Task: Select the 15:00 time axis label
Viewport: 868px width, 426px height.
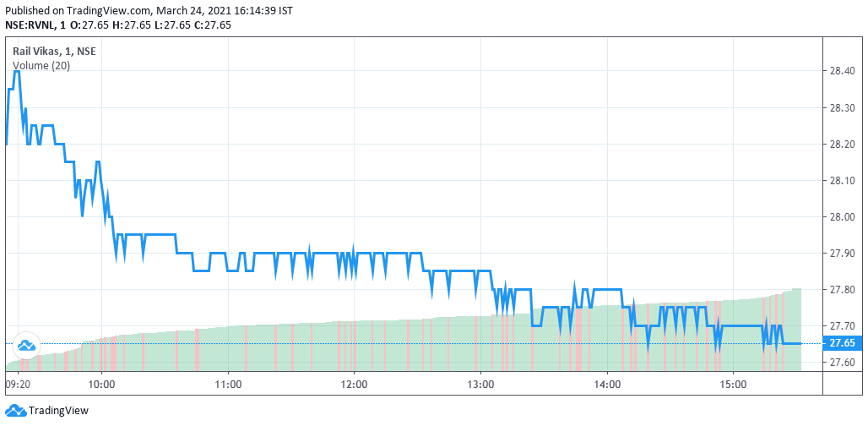Action: [x=733, y=384]
